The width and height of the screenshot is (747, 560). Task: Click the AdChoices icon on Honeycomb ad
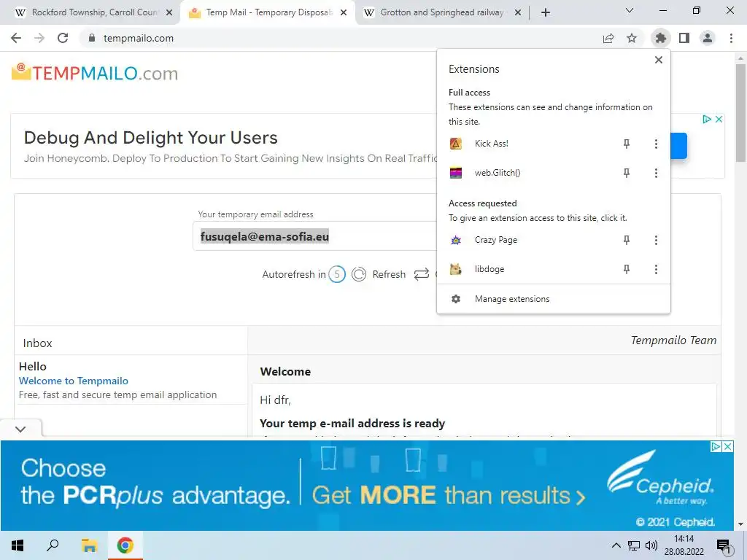(707, 119)
